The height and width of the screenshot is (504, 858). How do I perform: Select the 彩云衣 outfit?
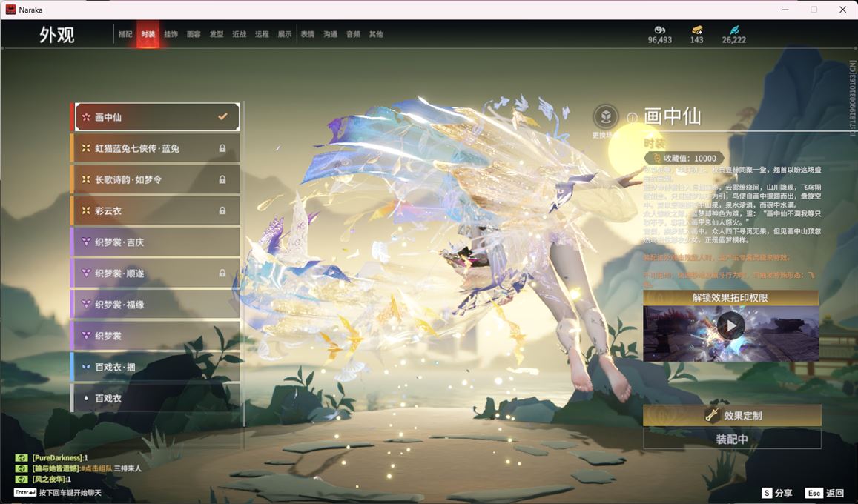[x=156, y=210]
